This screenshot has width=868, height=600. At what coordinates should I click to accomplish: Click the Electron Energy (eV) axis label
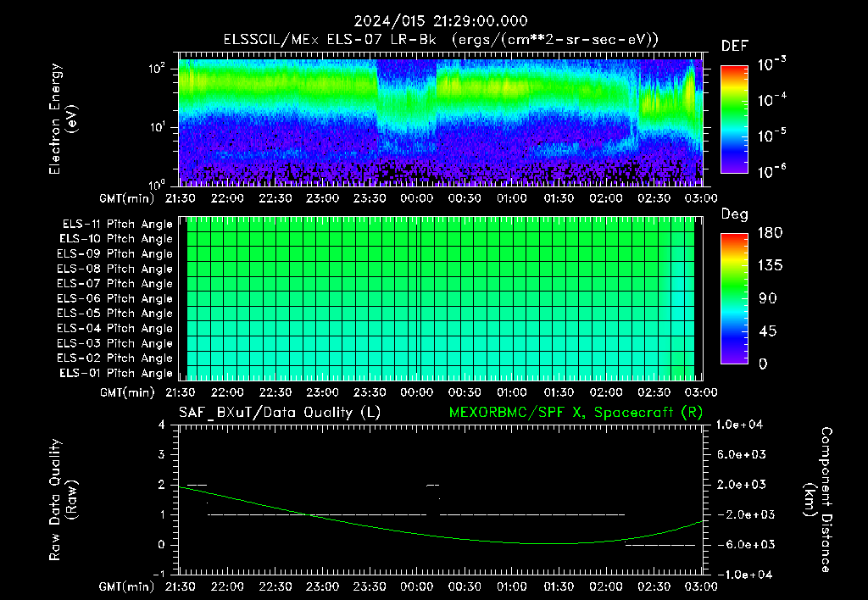point(63,119)
